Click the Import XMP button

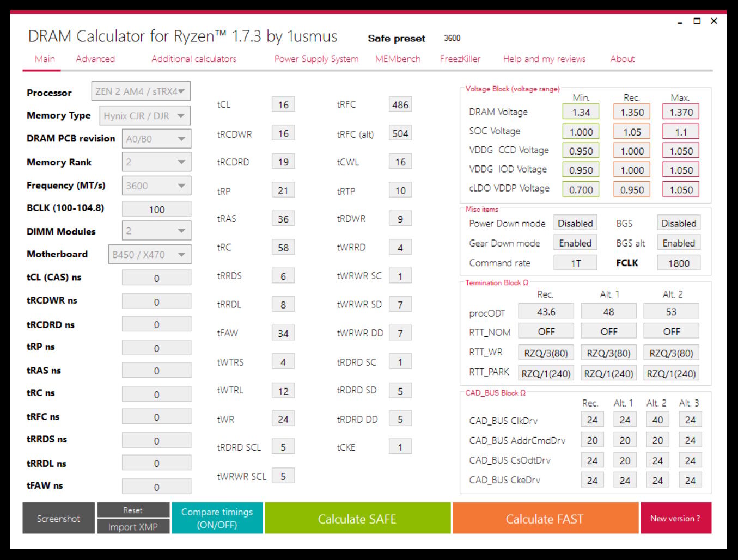point(133,526)
